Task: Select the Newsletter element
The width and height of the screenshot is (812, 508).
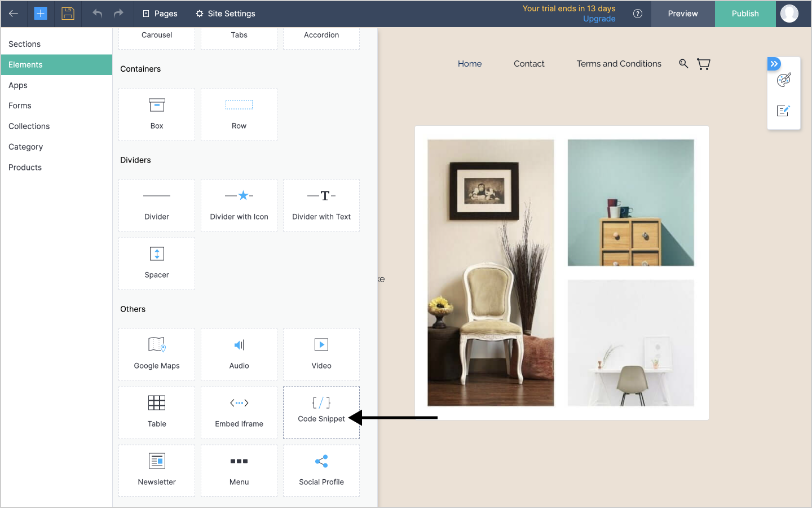Action: click(157, 471)
